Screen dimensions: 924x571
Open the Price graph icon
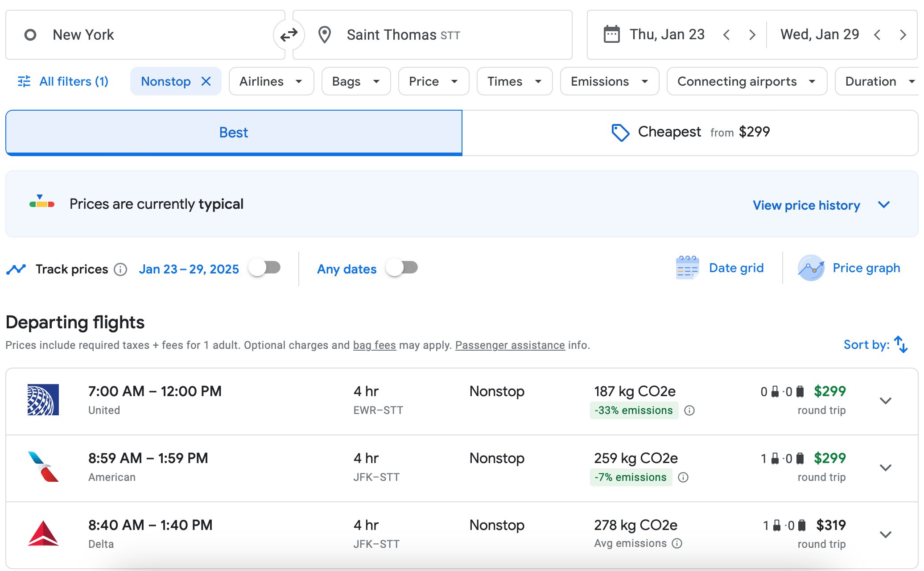(810, 268)
